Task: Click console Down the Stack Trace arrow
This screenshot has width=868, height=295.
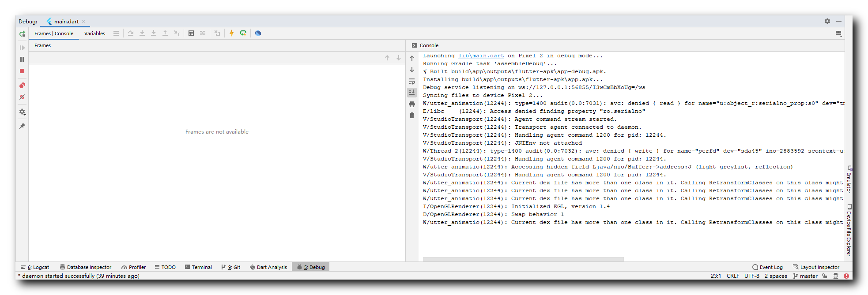Action: point(412,70)
